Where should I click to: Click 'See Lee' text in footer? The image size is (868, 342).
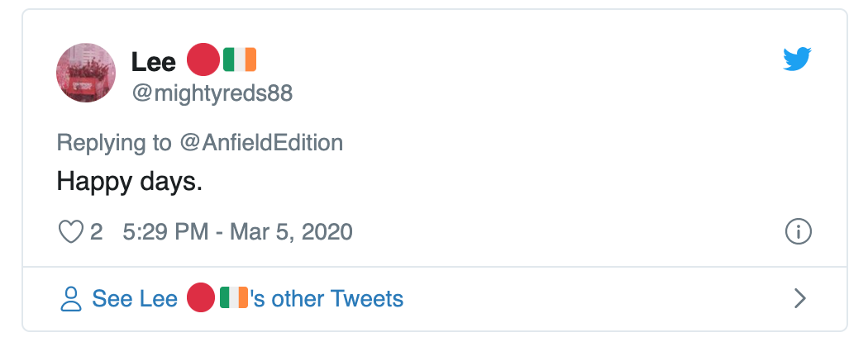135,298
